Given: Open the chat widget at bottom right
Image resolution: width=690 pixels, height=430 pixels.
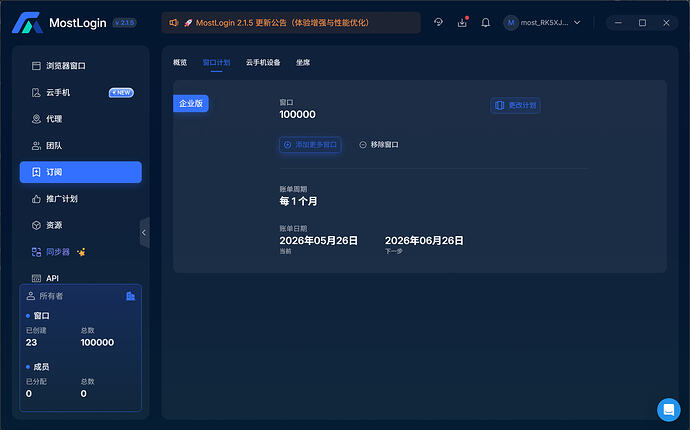Looking at the screenshot, I should (x=668, y=410).
